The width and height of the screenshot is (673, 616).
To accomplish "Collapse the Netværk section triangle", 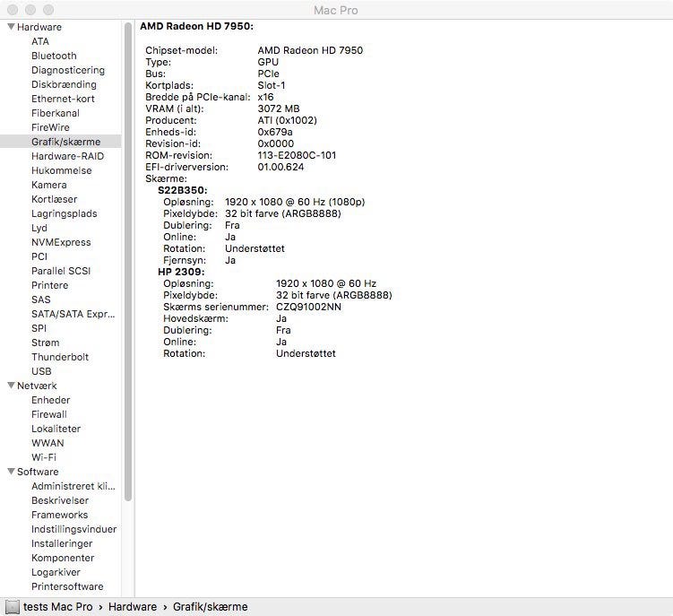I will (x=11, y=386).
